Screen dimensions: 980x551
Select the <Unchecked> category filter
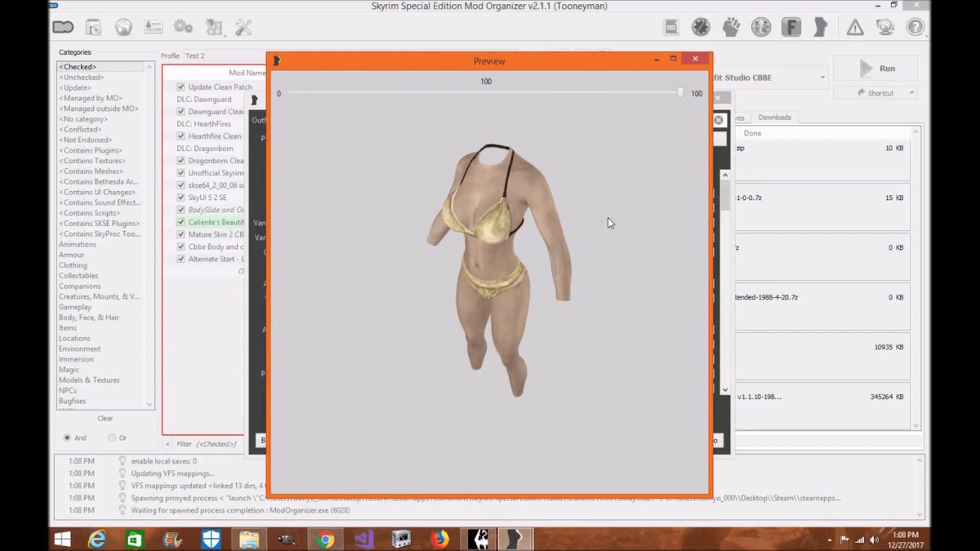81,78
